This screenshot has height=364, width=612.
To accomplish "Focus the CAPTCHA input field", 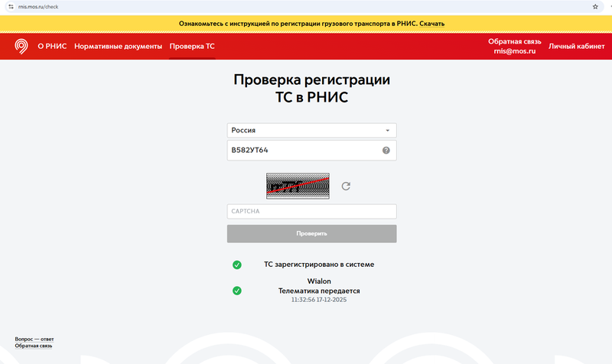I will [x=311, y=211].
